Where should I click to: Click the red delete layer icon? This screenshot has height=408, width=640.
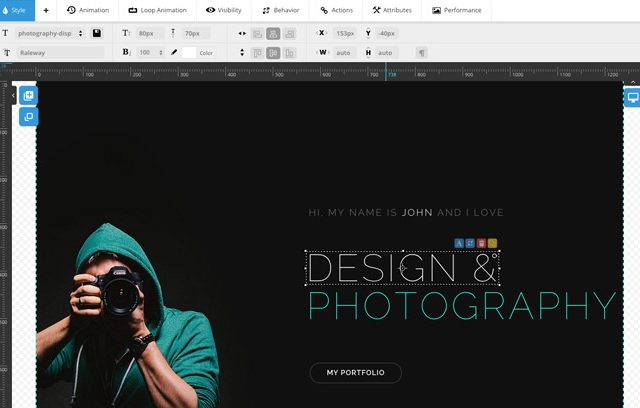(x=481, y=243)
